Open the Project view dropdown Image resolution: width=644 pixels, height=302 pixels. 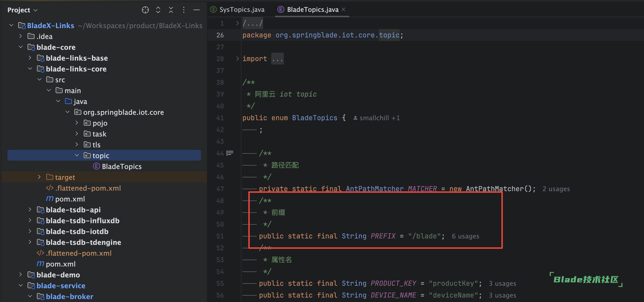(22, 10)
